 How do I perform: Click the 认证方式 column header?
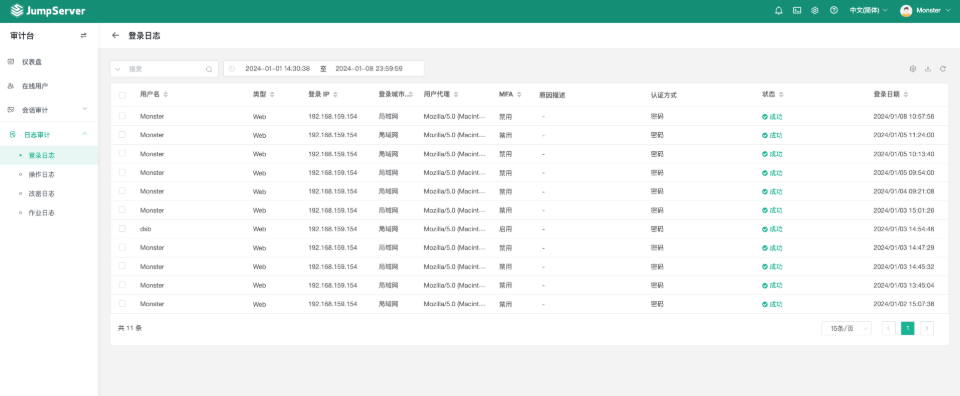click(x=663, y=95)
